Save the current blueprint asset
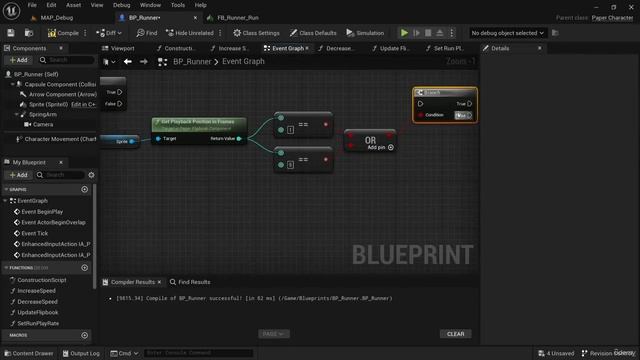Screen dimensions: 640x360 11,33
